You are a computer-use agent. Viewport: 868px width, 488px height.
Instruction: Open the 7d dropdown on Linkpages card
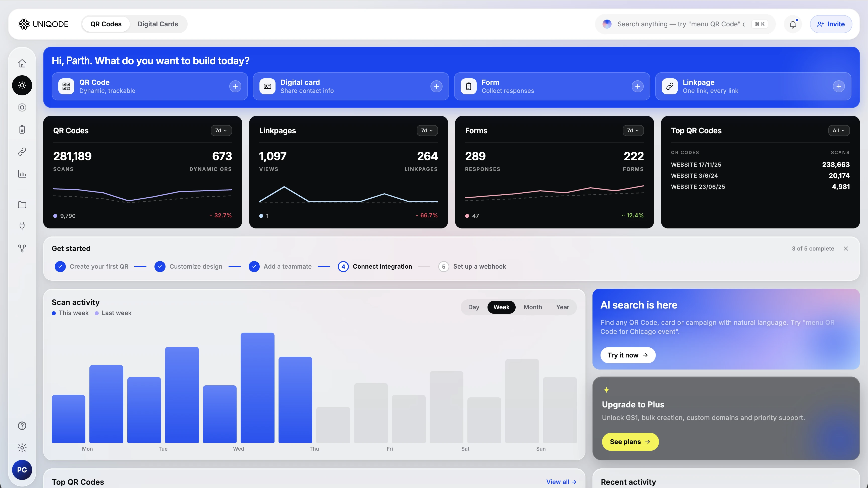(427, 131)
